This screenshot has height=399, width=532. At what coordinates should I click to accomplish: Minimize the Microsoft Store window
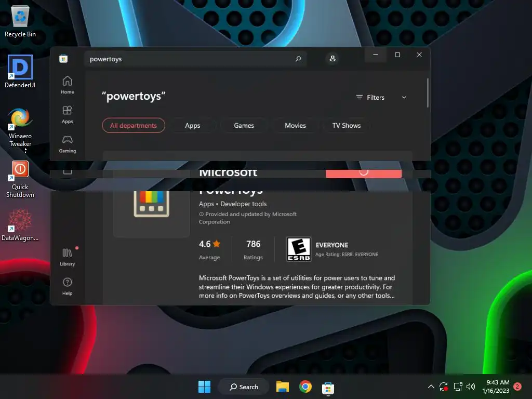click(376, 55)
